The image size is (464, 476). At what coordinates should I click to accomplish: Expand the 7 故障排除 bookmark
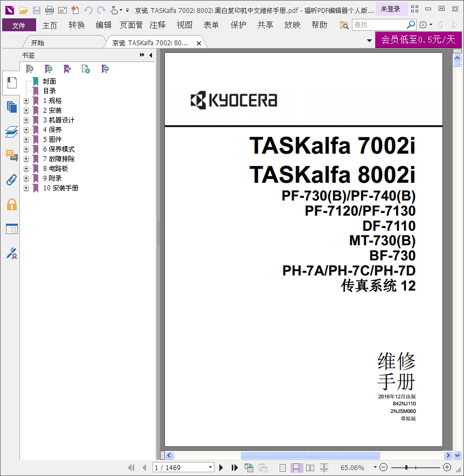(26, 159)
